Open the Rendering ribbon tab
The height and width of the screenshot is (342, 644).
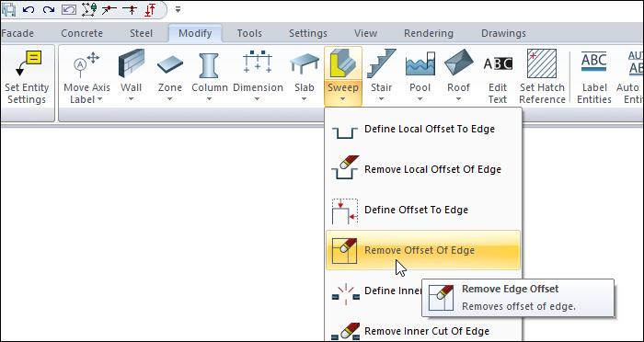[429, 33]
